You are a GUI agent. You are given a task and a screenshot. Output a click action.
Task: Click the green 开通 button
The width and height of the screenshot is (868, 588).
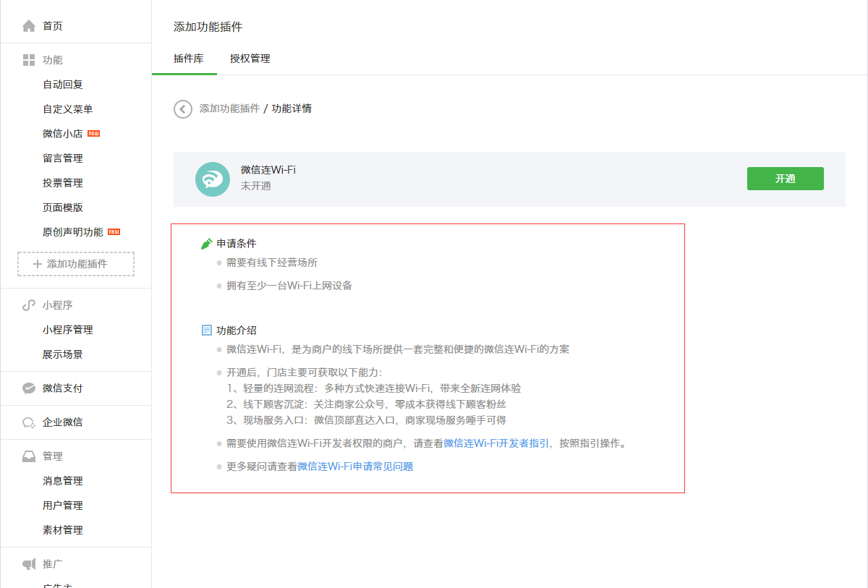pyautogui.click(x=786, y=179)
